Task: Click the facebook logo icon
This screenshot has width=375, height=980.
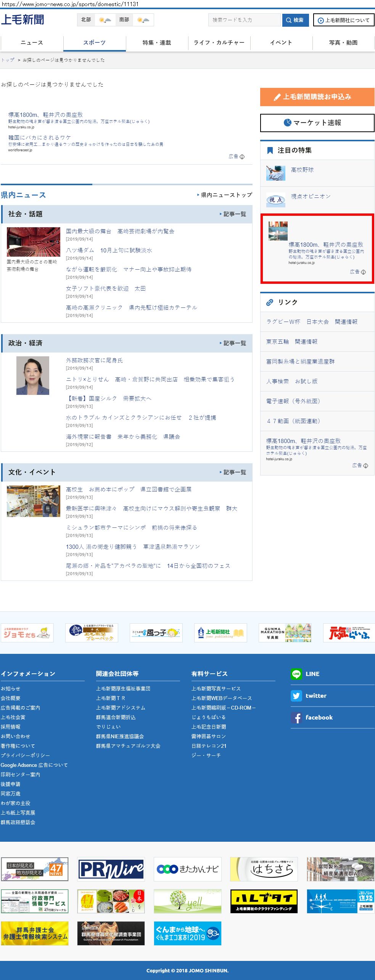Action: 296,718
